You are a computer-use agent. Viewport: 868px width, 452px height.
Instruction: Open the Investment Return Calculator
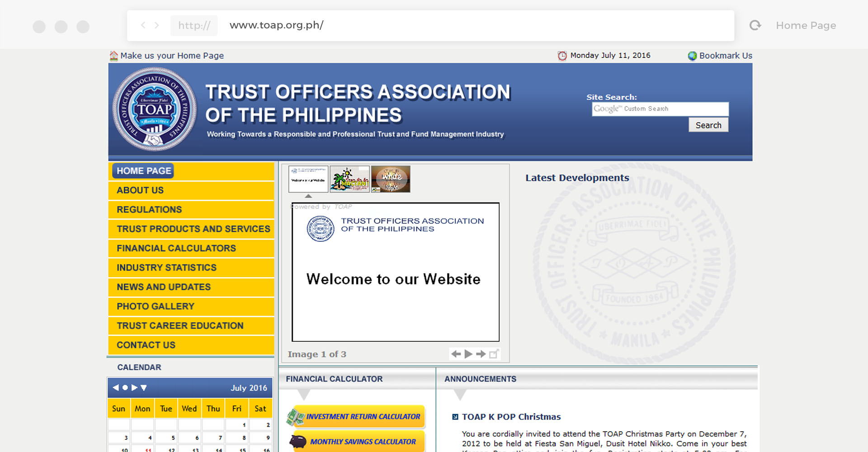(356, 417)
